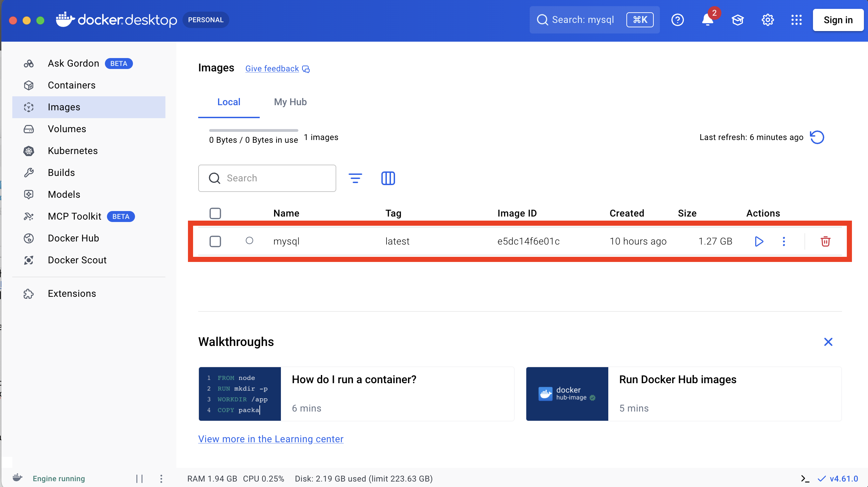
Task: Check the mysql image row checkbox
Action: point(215,241)
